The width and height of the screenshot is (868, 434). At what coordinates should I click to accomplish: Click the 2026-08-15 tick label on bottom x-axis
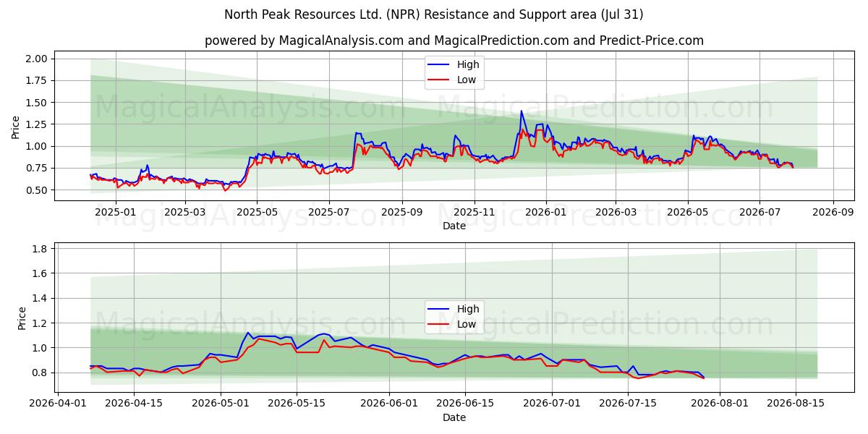click(797, 404)
